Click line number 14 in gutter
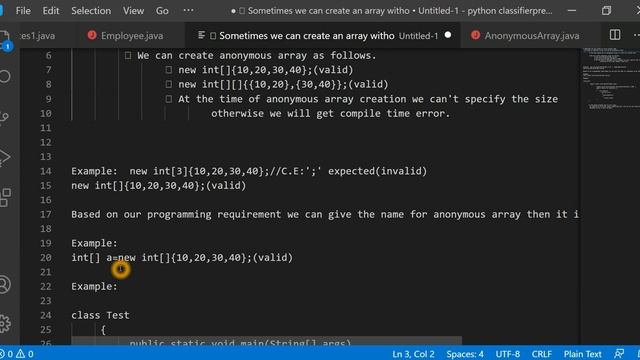This screenshot has width=640, height=360. coord(46,171)
